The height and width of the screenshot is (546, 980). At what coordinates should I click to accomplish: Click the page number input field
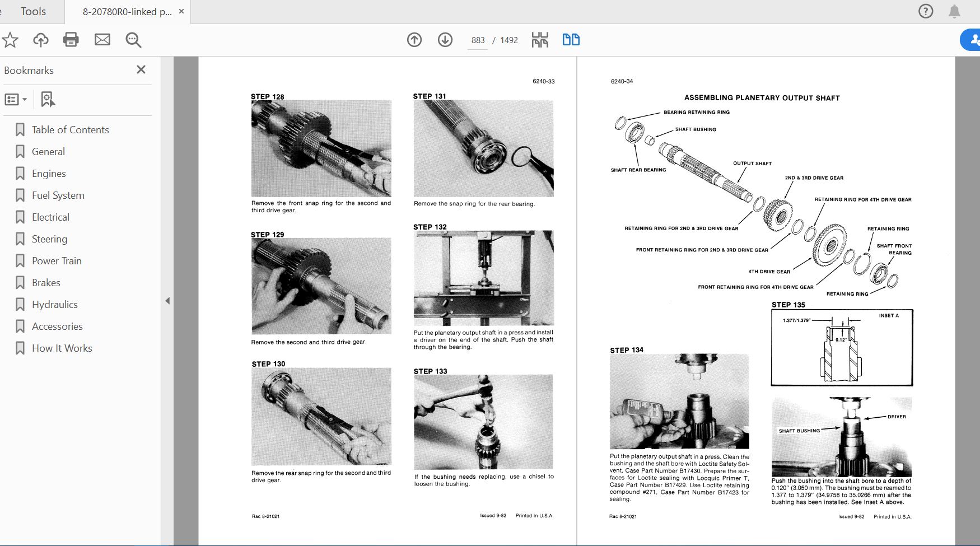click(478, 40)
